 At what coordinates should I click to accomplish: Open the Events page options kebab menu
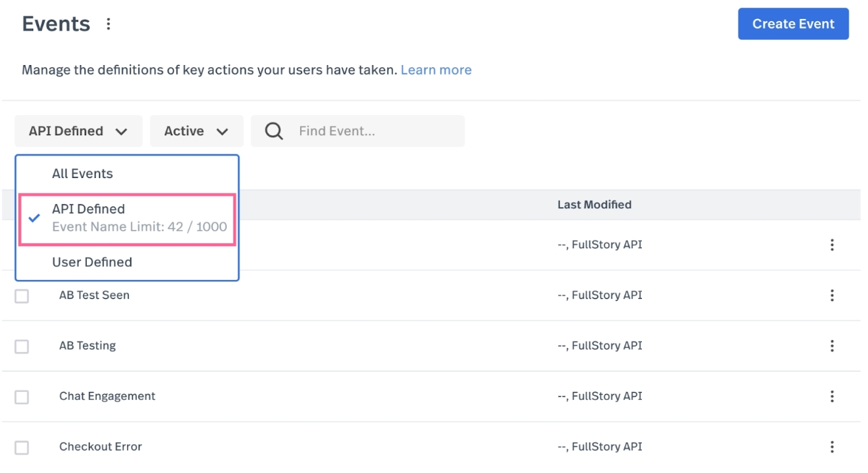(108, 24)
